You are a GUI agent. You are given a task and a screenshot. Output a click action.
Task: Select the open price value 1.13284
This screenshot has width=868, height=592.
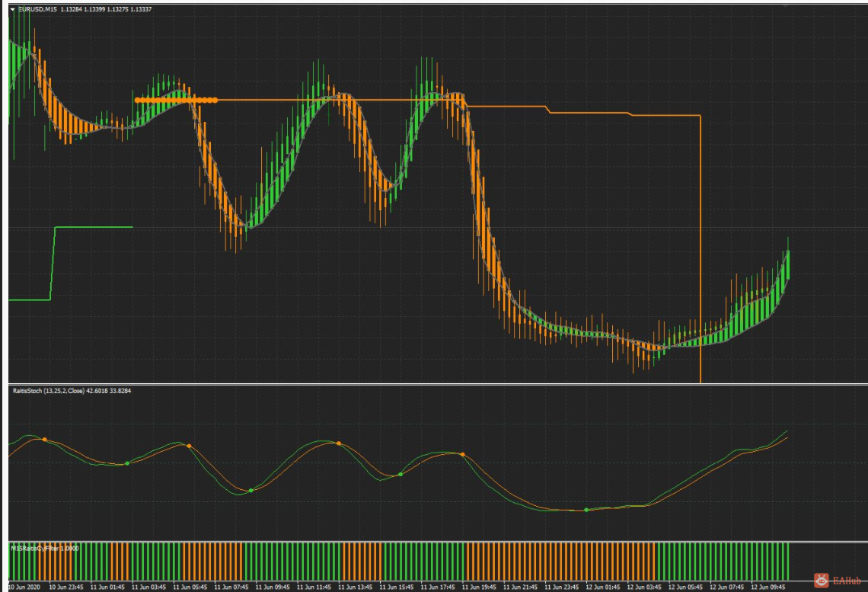pyautogui.click(x=72, y=9)
